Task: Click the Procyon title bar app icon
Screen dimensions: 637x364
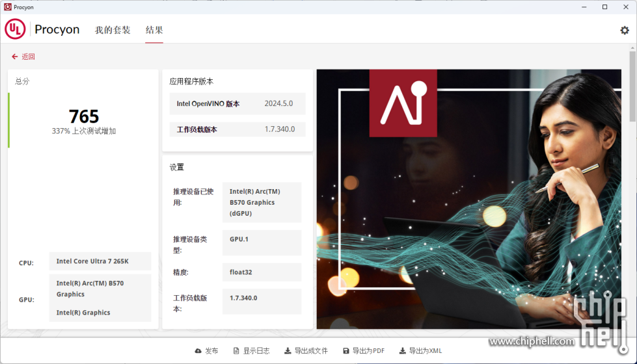Action: [x=7, y=7]
